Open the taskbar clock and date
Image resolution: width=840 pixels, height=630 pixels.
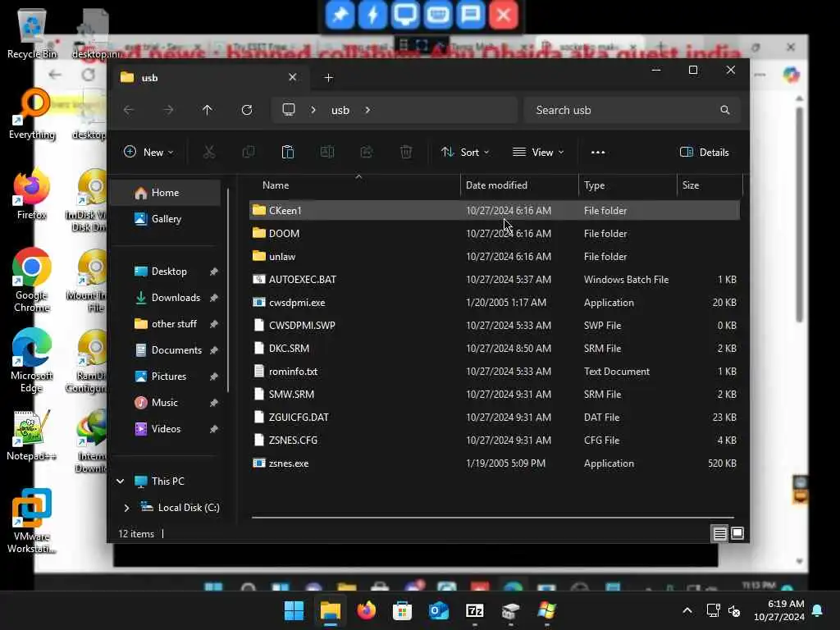[x=779, y=610]
